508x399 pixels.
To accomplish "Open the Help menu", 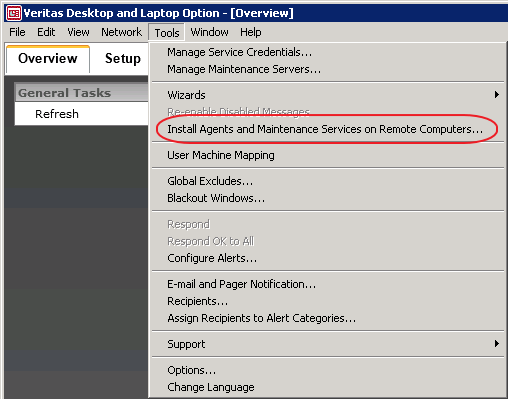I will tap(251, 32).
